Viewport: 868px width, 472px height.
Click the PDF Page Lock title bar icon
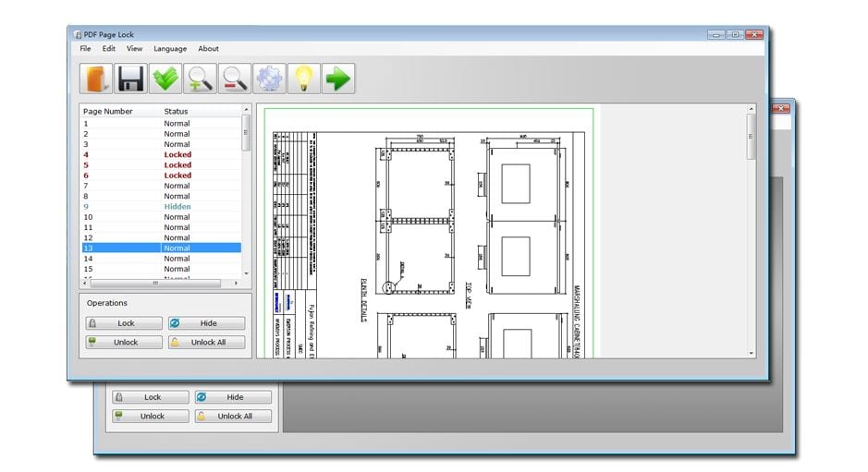[78, 34]
